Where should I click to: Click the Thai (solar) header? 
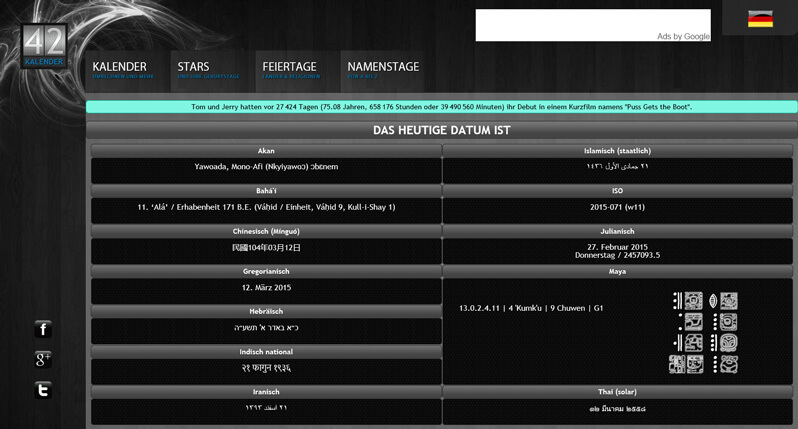pyautogui.click(x=617, y=392)
